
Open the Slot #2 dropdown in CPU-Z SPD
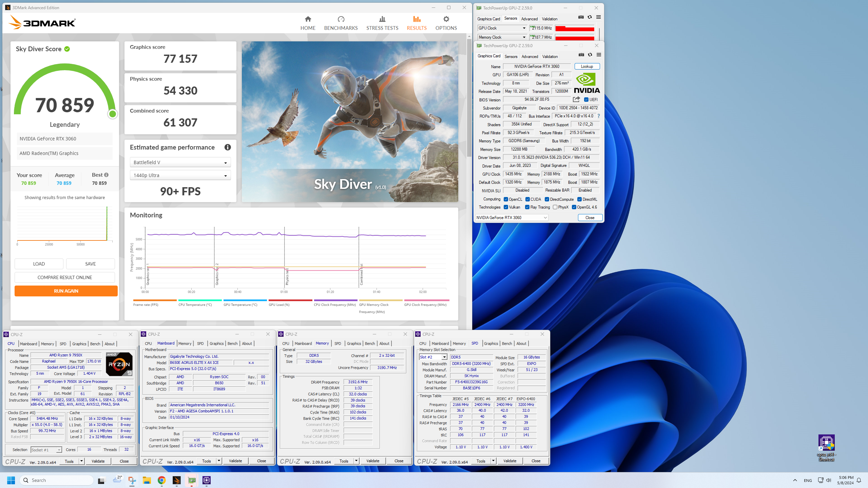(x=433, y=357)
